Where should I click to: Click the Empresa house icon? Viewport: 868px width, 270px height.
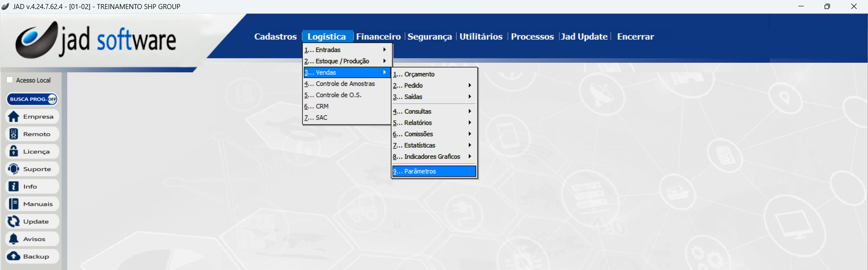coord(14,116)
